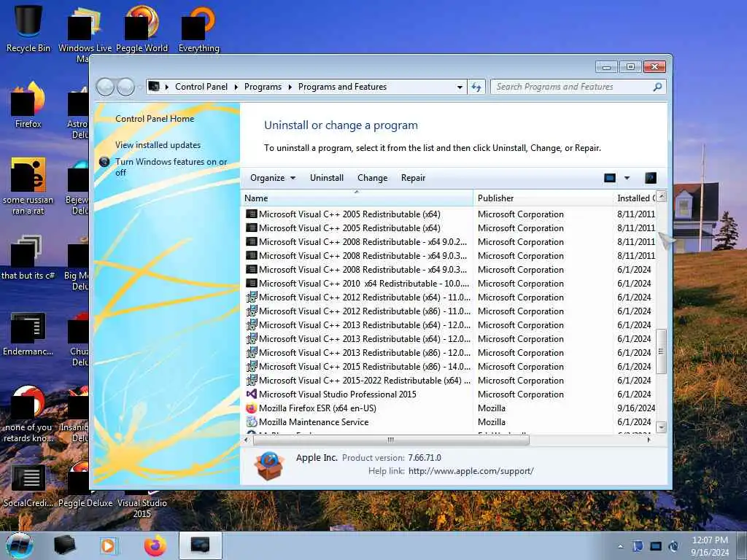This screenshot has height=560, width=747.
Task: Expand the arrow after Programs breadcrumb
Action: (290, 87)
